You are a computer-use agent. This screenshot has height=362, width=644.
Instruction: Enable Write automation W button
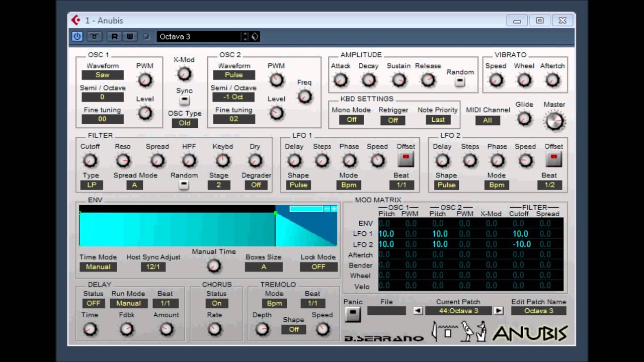(130, 36)
